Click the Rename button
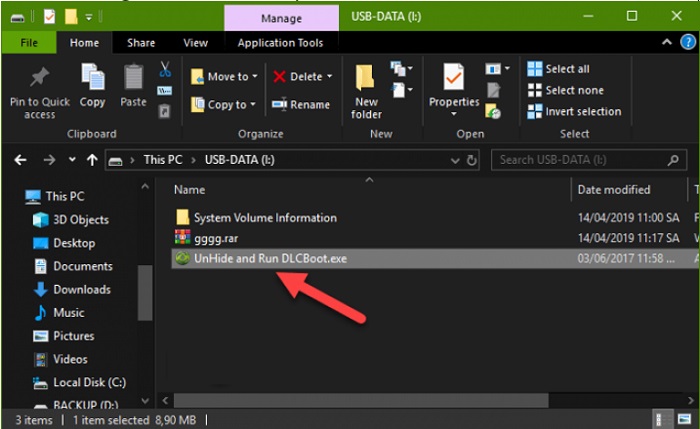700x429 pixels. 301,104
